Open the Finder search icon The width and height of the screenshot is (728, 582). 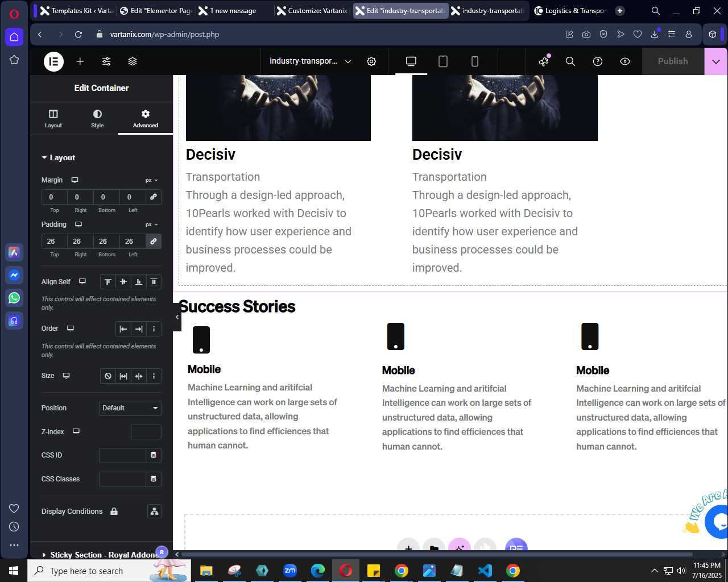click(x=570, y=61)
